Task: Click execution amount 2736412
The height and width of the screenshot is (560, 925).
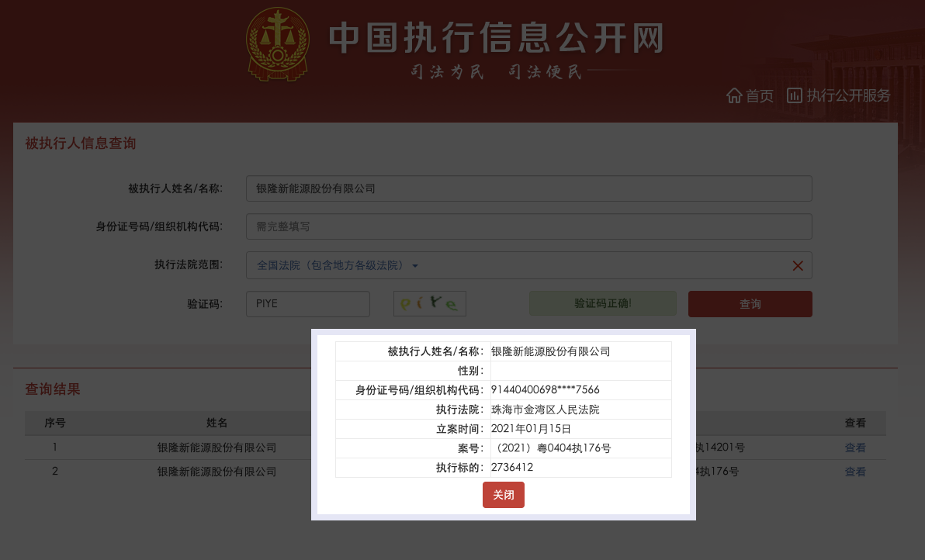Action: 512,468
